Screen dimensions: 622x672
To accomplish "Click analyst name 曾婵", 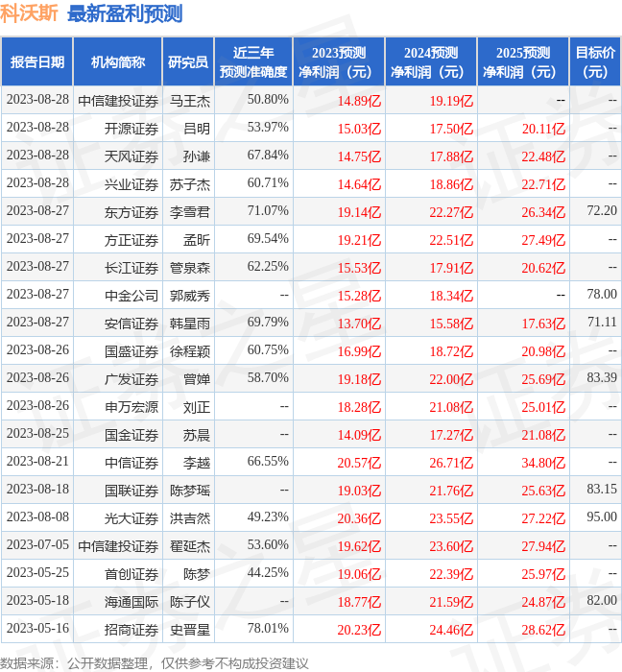I will [x=197, y=379].
